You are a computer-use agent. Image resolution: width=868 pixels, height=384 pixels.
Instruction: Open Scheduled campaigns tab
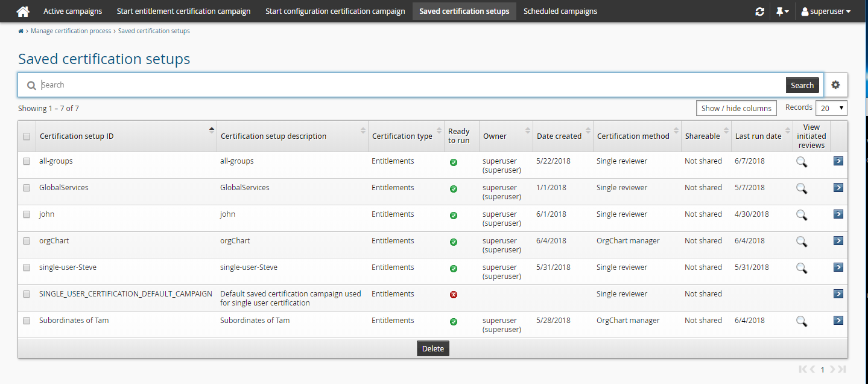[x=560, y=11]
